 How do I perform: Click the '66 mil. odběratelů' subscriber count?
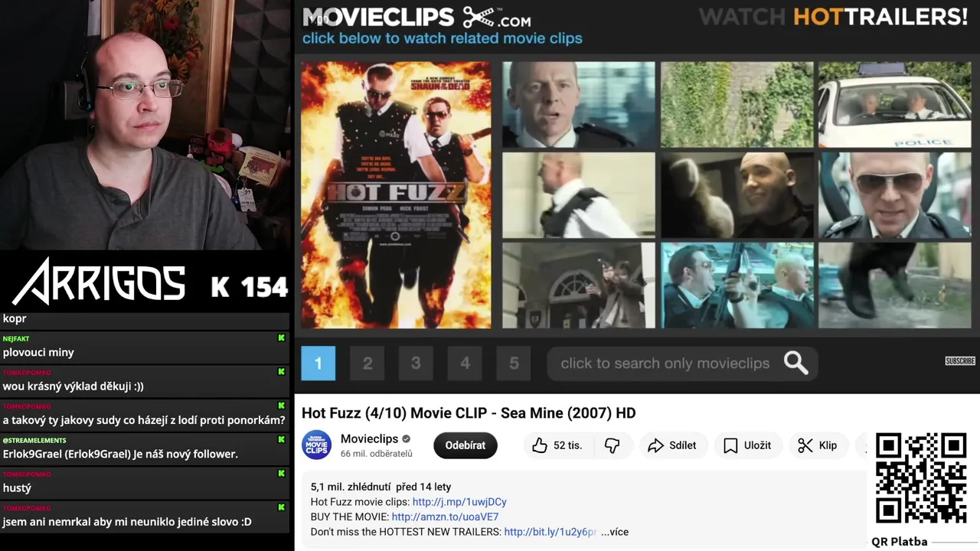tap(377, 454)
